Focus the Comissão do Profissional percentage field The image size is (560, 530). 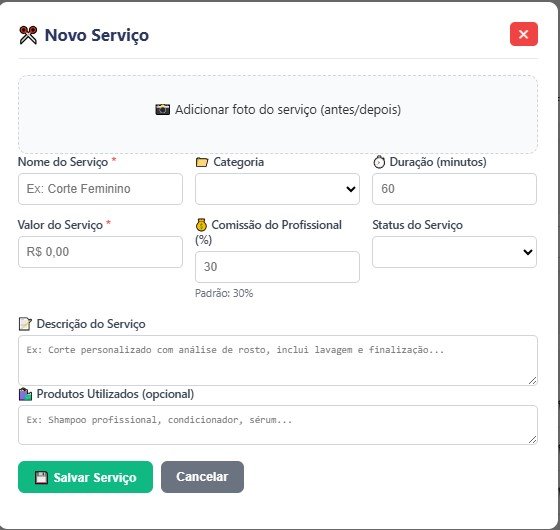pos(277,267)
